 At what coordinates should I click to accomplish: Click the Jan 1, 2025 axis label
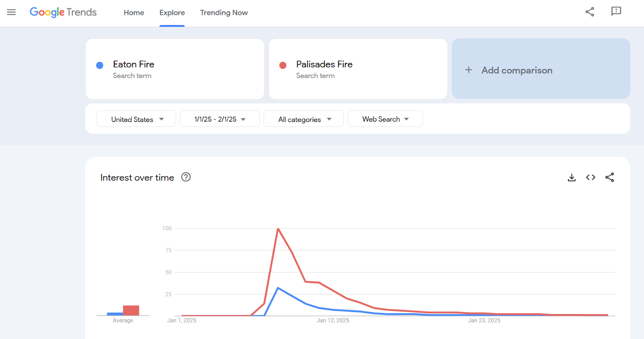coord(182,320)
